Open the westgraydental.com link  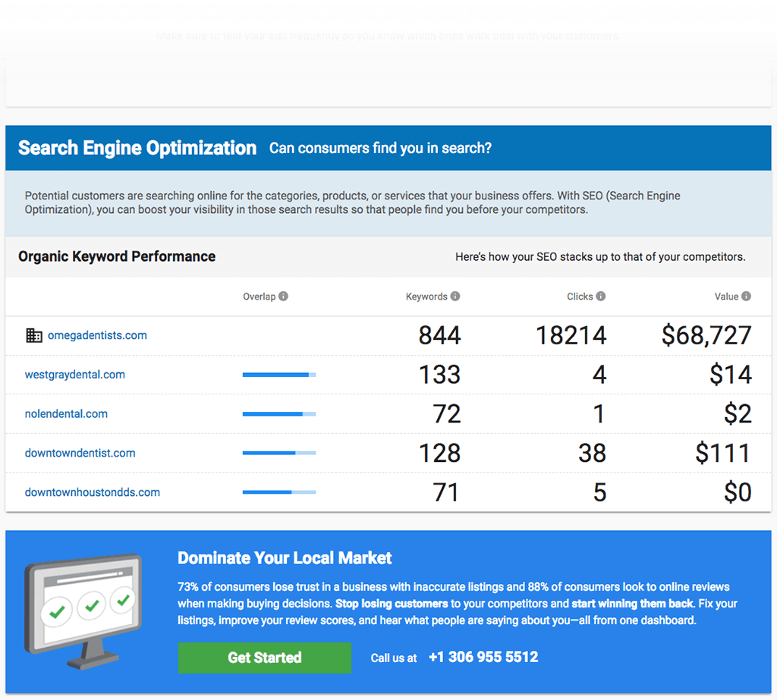pyautogui.click(x=75, y=375)
